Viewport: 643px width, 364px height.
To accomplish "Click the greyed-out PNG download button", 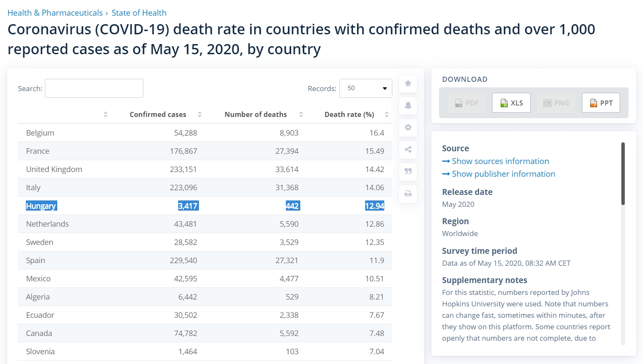I will tap(556, 103).
